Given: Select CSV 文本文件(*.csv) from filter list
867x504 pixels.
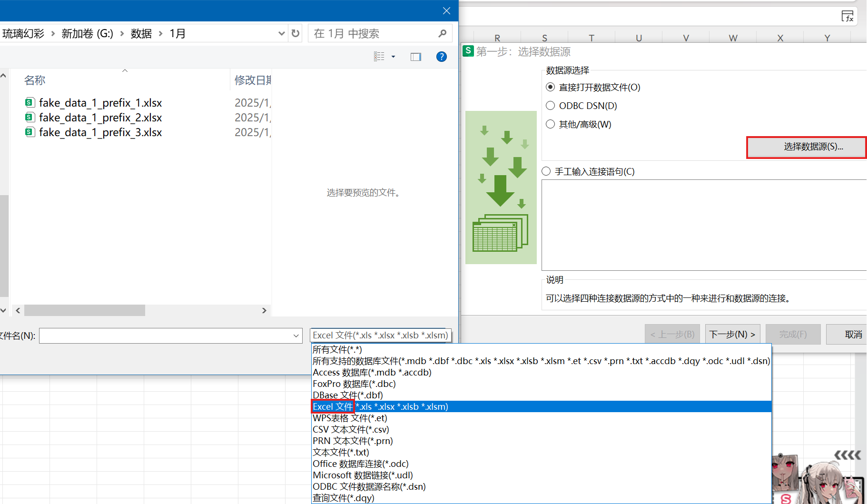Looking at the screenshot, I should [x=351, y=429].
